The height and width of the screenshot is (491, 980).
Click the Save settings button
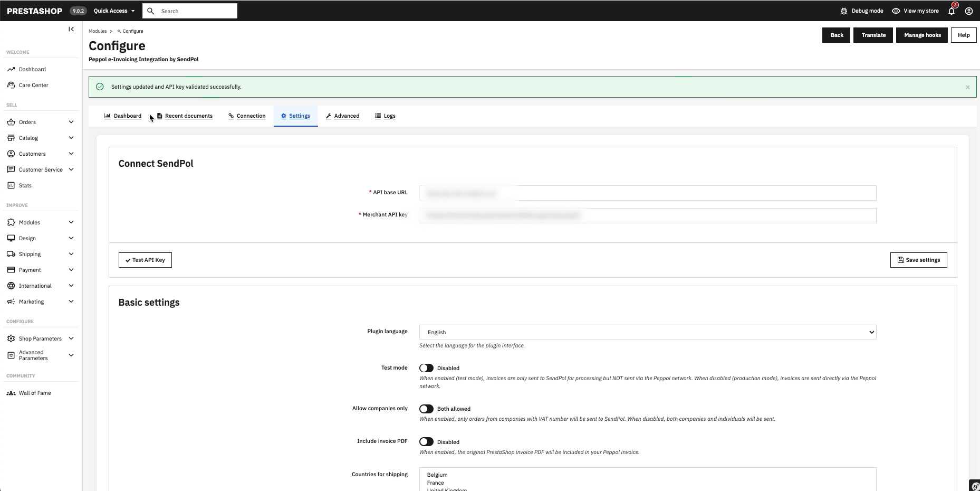(919, 260)
